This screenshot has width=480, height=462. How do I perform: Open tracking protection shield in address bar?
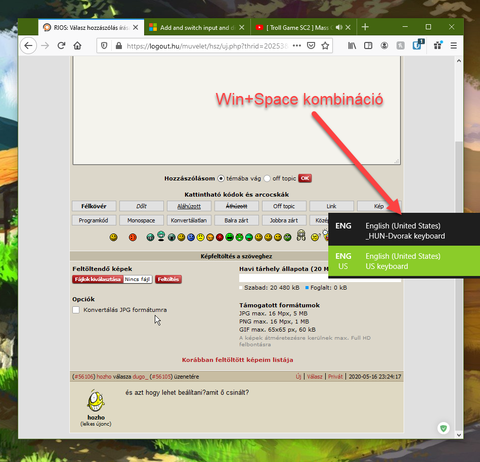[104, 46]
